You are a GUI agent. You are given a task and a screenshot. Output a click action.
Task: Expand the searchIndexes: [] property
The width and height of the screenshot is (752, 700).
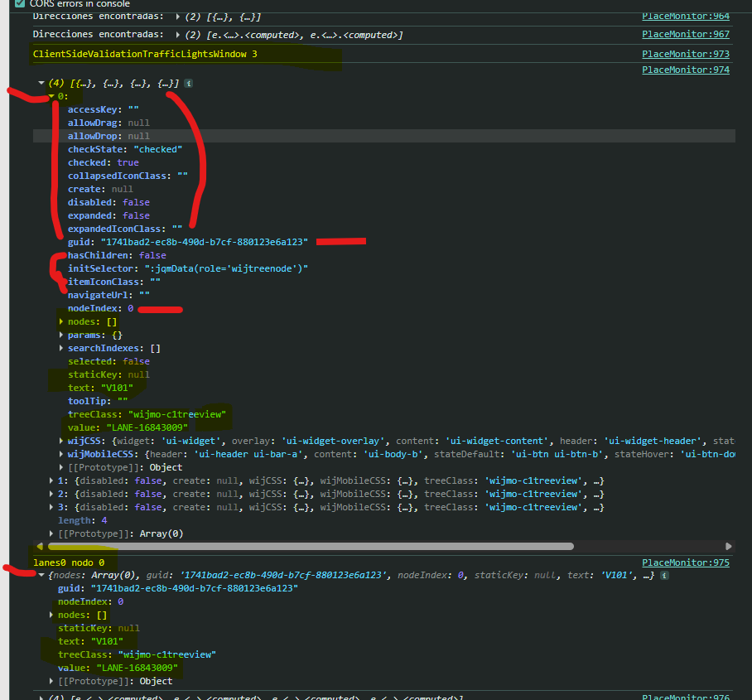(61, 348)
